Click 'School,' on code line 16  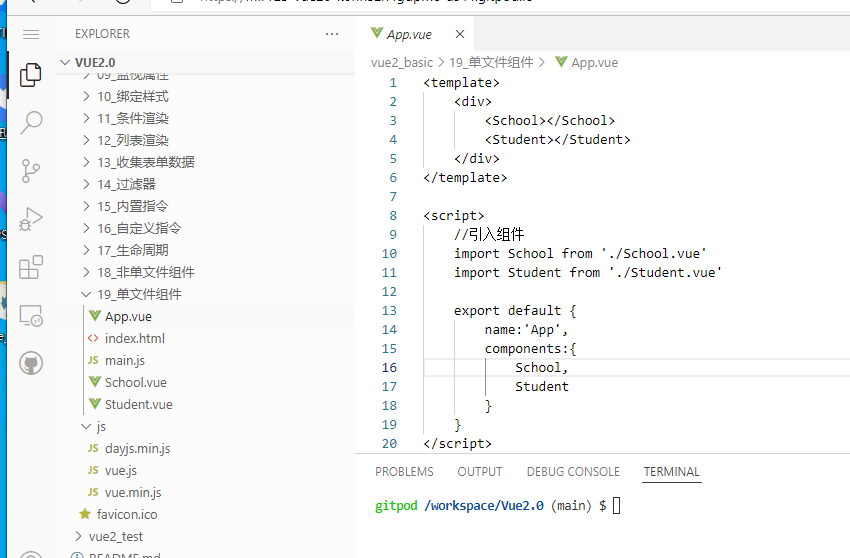(x=542, y=368)
